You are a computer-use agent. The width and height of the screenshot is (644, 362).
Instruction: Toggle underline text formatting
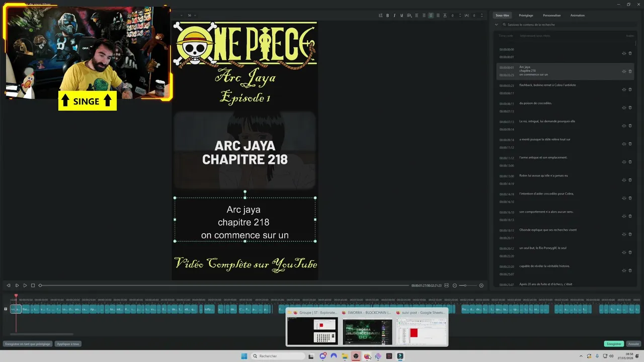coord(401,16)
